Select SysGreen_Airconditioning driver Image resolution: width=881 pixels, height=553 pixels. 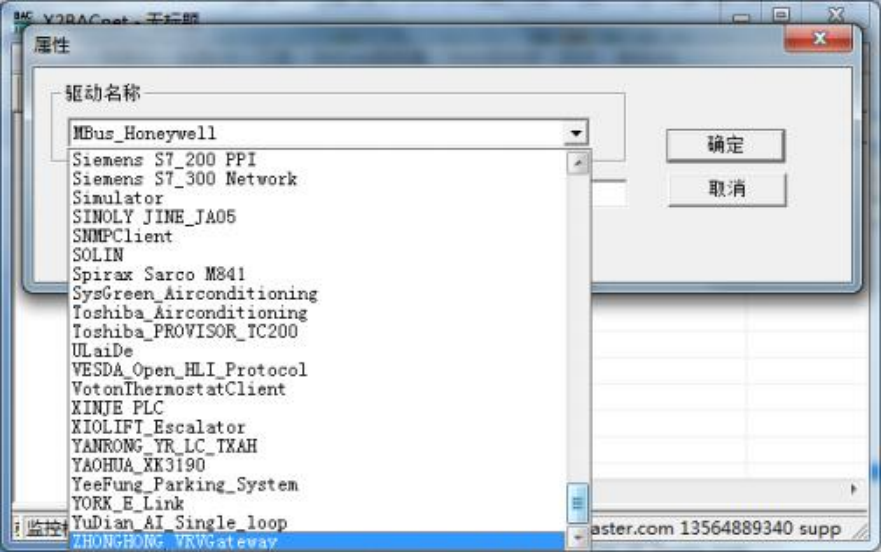click(x=317, y=293)
